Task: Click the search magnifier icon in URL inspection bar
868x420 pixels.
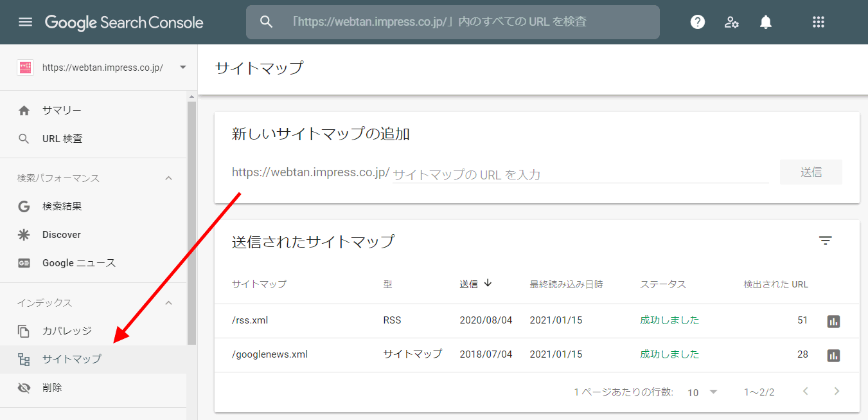Action: [x=267, y=22]
